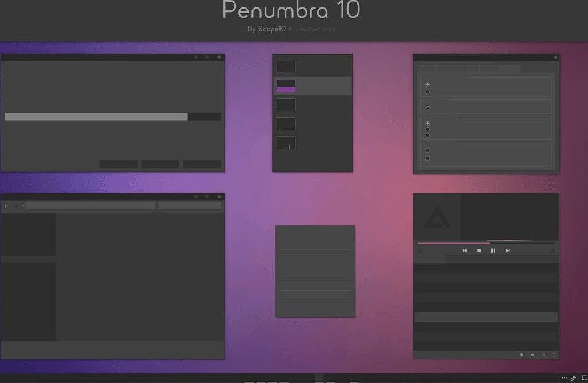The image size is (588, 383).
Task: Open the notification icon in taskbar corner
Action: point(584,378)
